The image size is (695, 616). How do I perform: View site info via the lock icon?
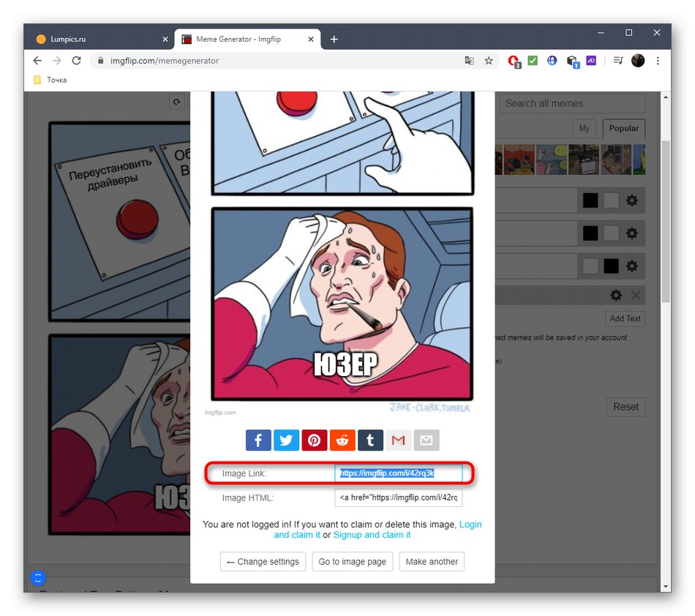point(101,61)
